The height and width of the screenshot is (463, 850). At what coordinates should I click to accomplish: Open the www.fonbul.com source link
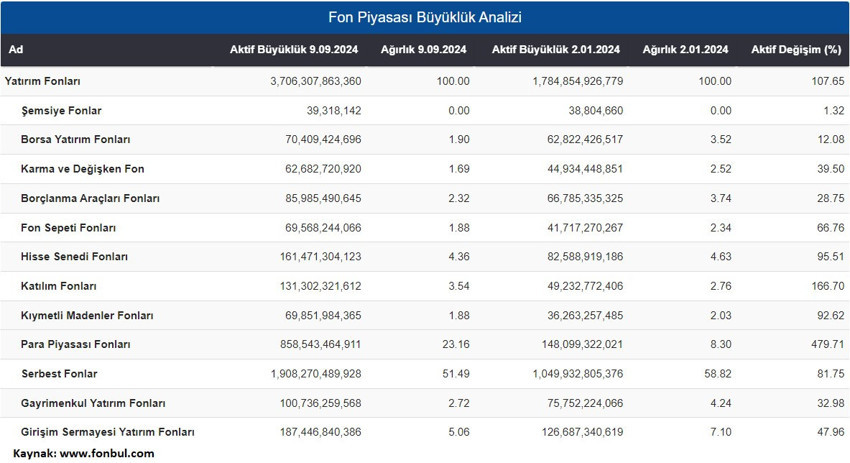pyautogui.click(x=107, y=454)
